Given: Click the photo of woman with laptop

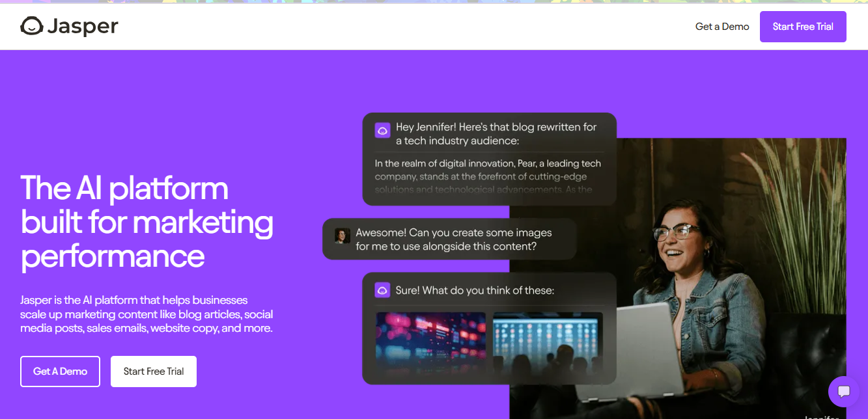Looking at the screenshot, I should [x=716, y=260].
